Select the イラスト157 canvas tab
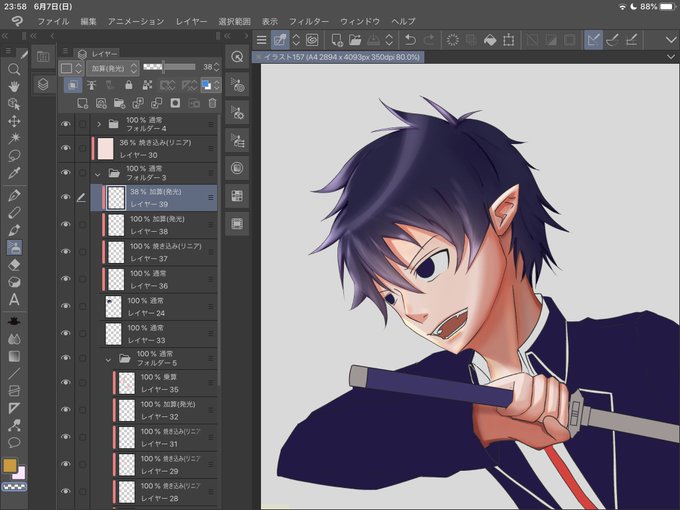Image resolution: width=680 pixels, height=510 pixels. (338, 57)
